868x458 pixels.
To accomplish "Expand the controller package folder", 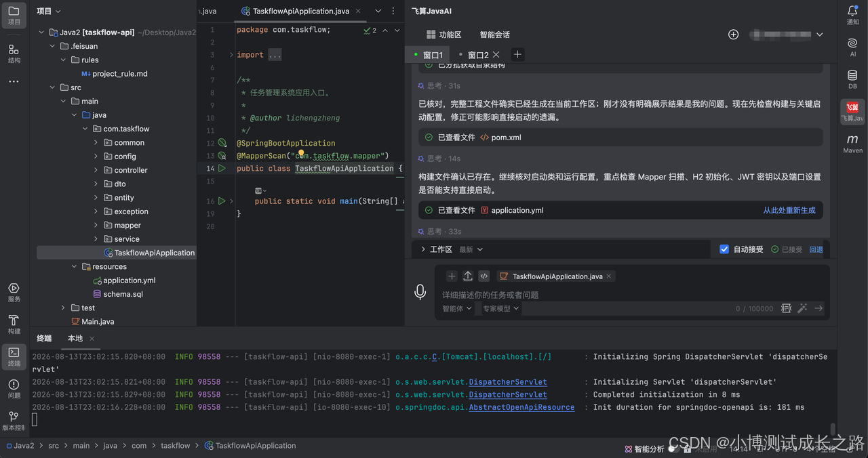I will [96, 170].
